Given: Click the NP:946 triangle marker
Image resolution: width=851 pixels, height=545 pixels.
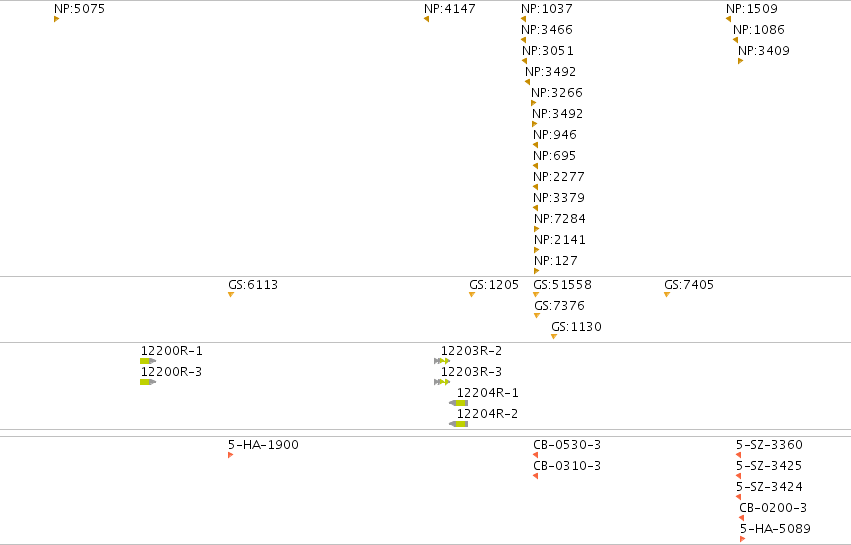Looking at the screenshot, I should pyautogui.click(x=536, y=145).
